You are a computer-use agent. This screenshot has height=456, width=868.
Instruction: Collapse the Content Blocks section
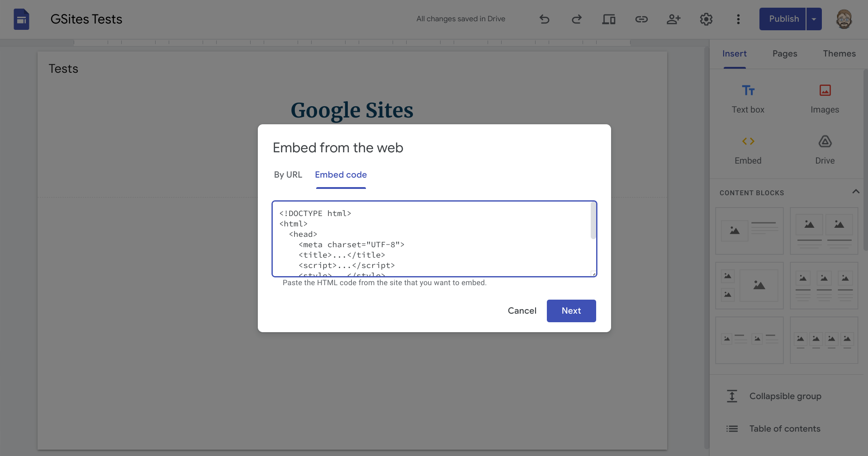856,192
